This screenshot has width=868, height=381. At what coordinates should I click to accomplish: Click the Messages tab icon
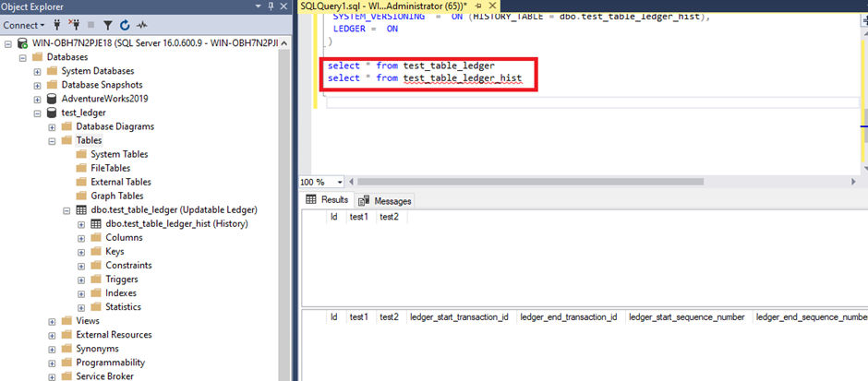point(364,201)
